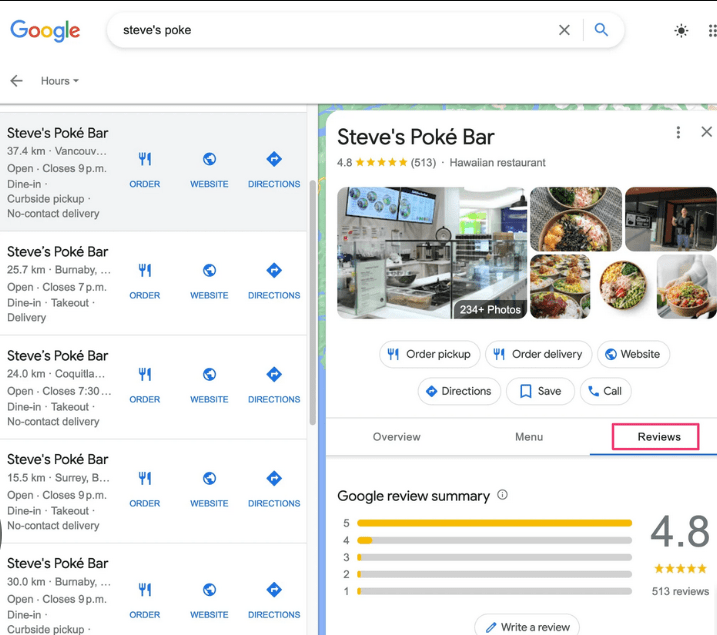Open the Google apps grid
Image resolution: width=717 pixels, height=635 pixels.
click(712, 31)
